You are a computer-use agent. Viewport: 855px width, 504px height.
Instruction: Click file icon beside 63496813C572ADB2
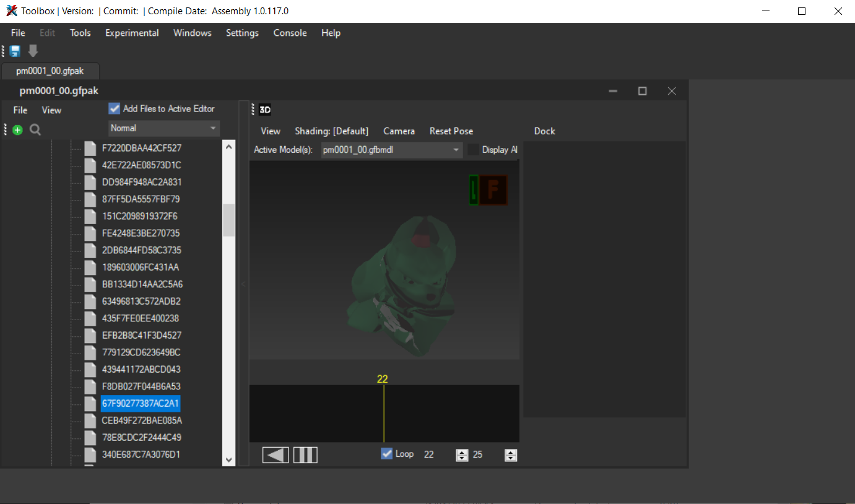coord(90,302)
